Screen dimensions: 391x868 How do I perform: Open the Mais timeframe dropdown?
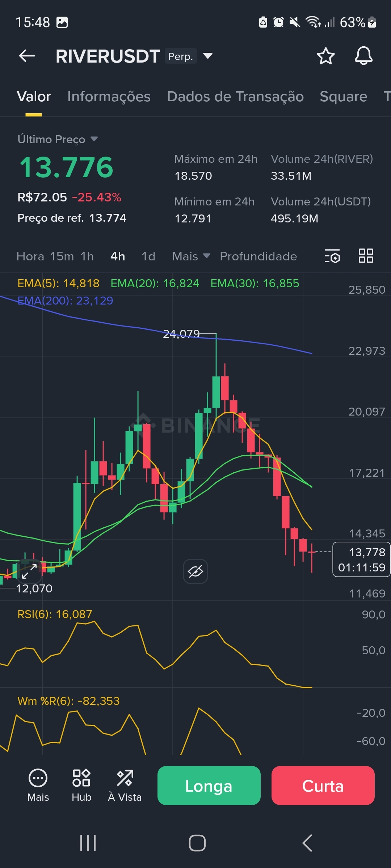pos(191,256)
